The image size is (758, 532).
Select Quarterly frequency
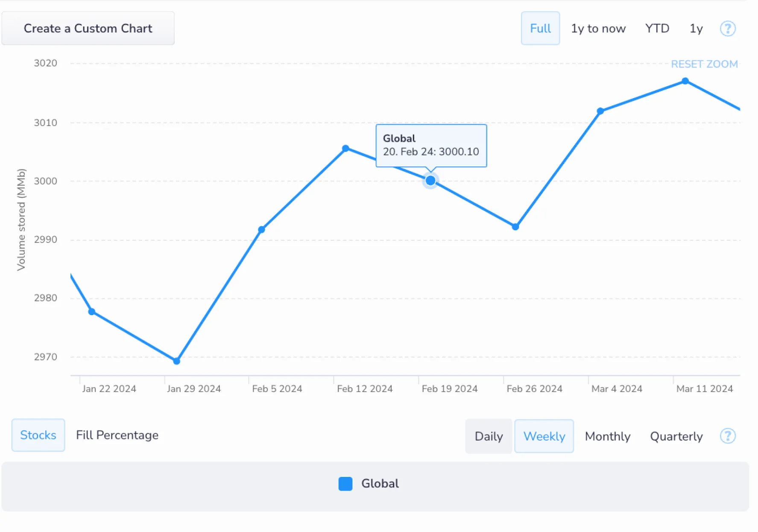(676, 436)
